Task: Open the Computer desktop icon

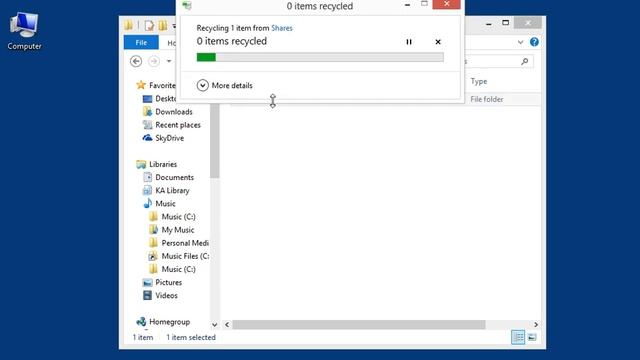Action: (24, 31)
